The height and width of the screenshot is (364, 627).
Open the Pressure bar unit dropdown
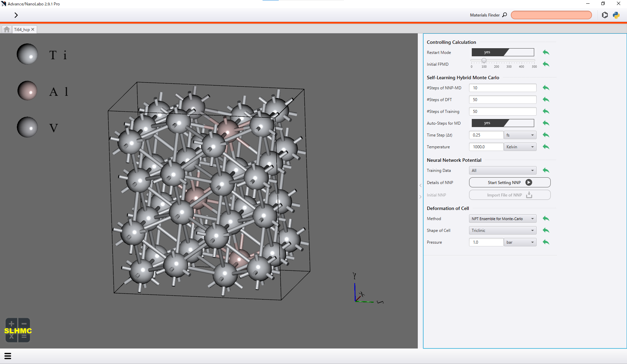(x=520, y=242)
